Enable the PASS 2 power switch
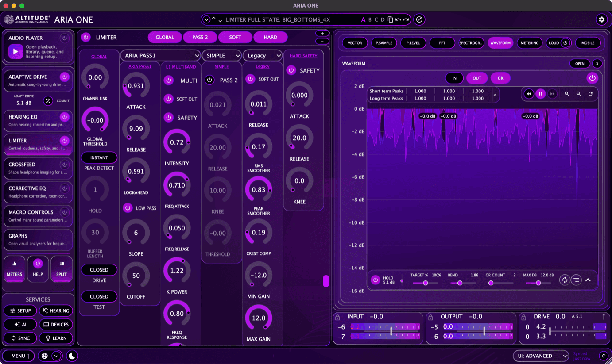612x364 pixels. (x=209, y=80)
